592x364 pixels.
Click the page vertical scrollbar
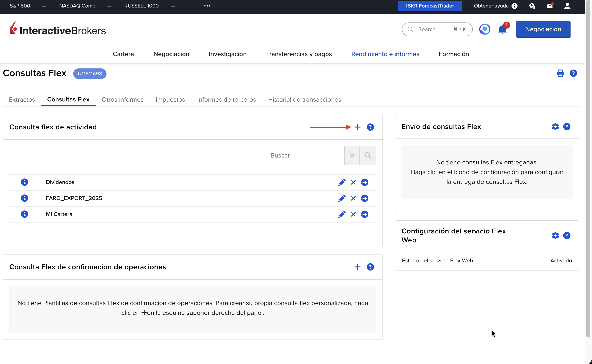[x=588, y=168]
